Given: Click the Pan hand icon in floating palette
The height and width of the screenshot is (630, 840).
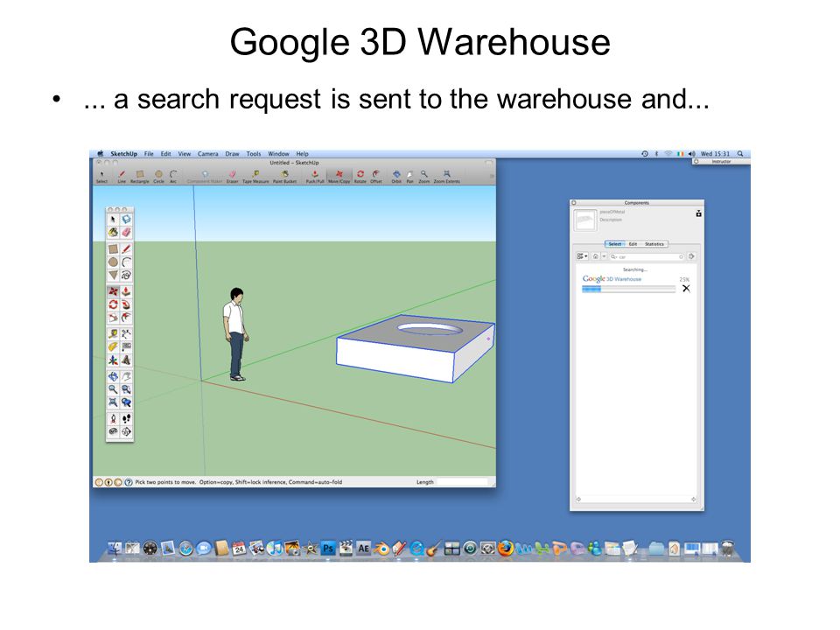Looking at the screenshot, I should click(x=126, y=376).
